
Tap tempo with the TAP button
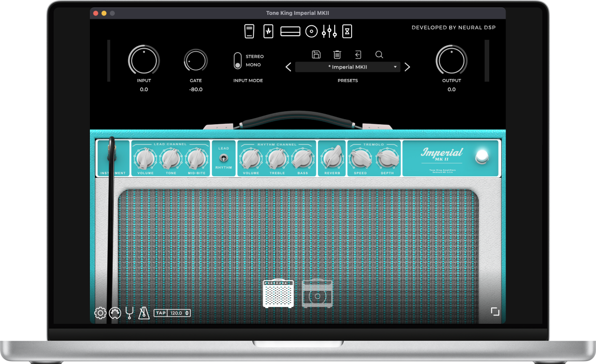pyautogui.click(x=161, y=313)
